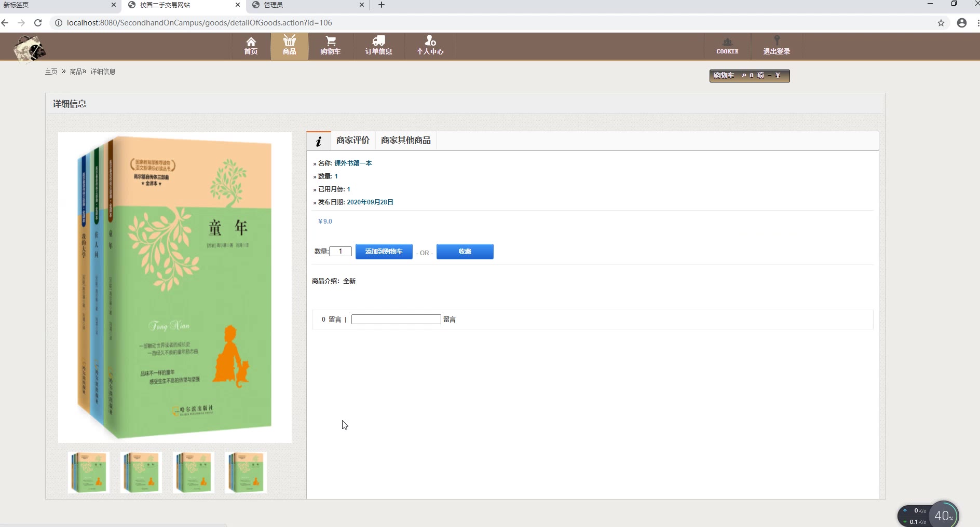Click the comment text input field

click(396, 320)
